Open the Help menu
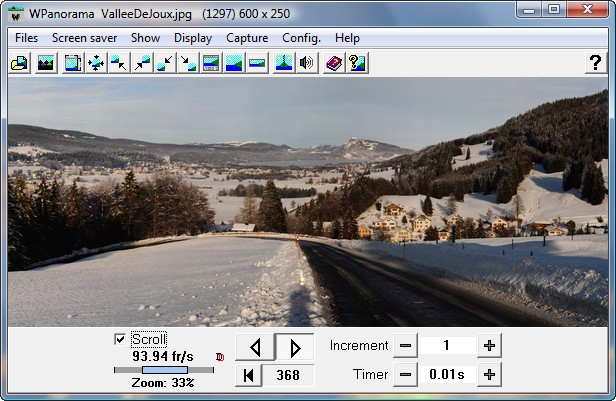This screenshot has width=616, height=401. (347, 38)
